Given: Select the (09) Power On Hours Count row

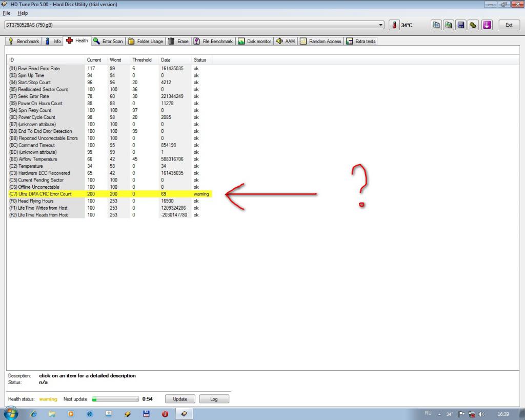Looking at the screenshot, I should click(111, 103).
